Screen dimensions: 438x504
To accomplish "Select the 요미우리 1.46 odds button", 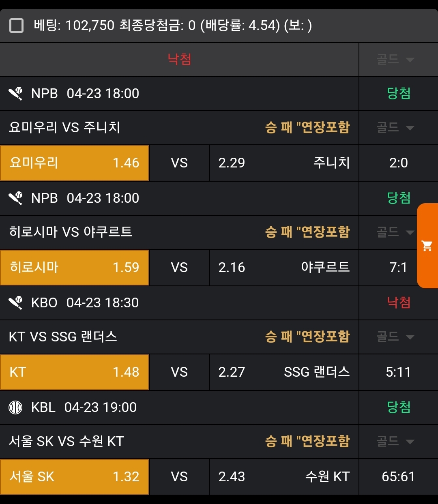I will (x=75, y=163).
